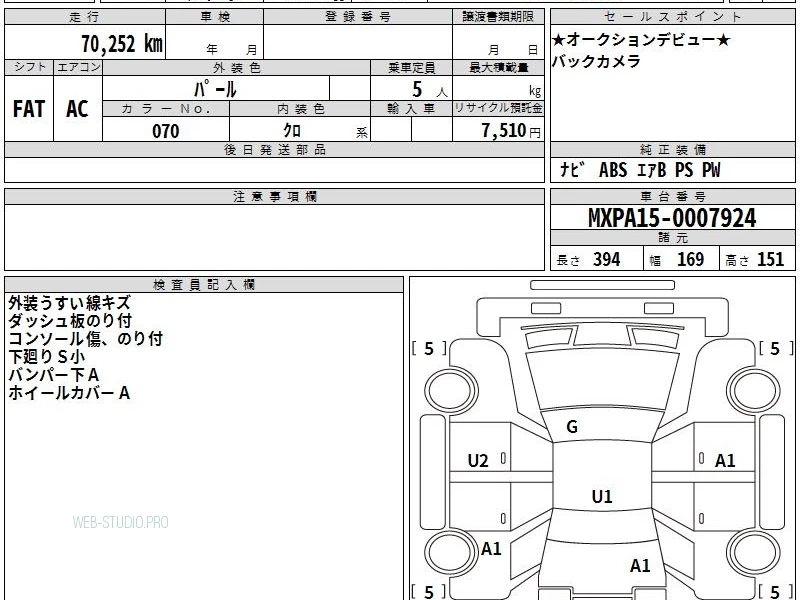Select the 純正装備 header
800x600 pixels.
[x=672, y=150]
